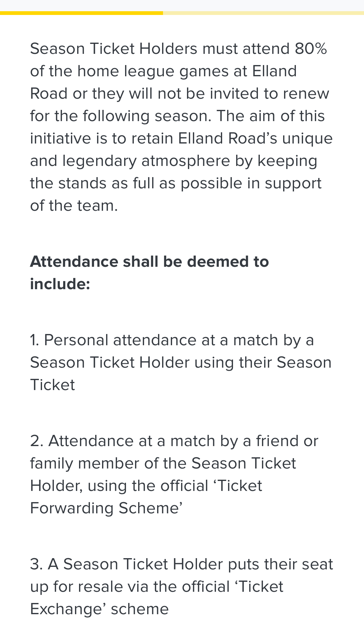Click the filled yellow portion of progress bar

(81, 13)
